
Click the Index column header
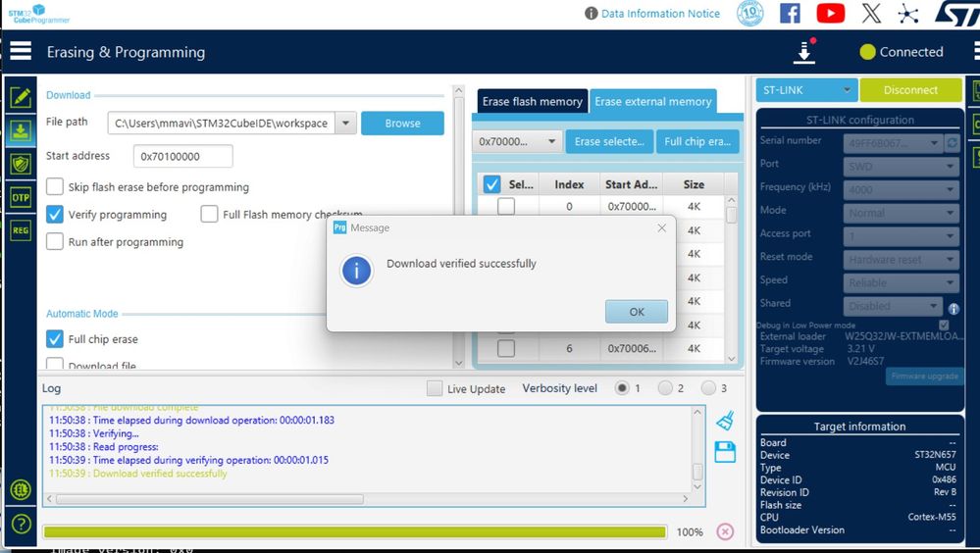[569, 184]
